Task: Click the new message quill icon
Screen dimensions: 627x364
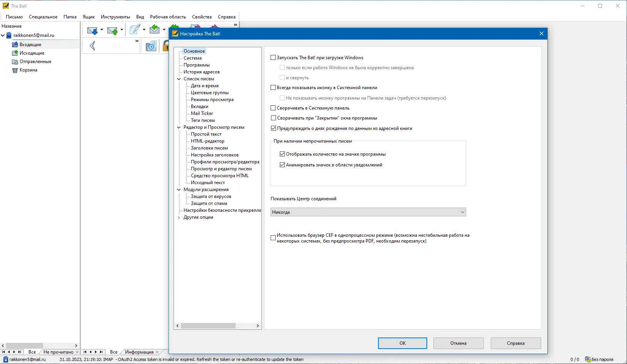Action: [135, 30]
